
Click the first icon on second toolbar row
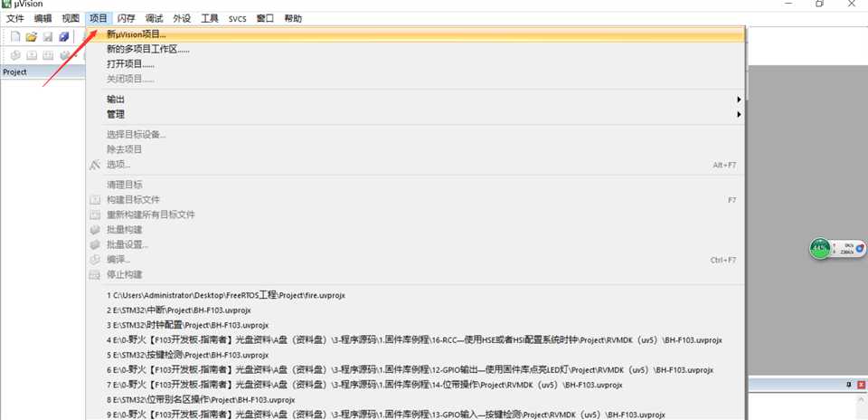click(x=15, y=55)
